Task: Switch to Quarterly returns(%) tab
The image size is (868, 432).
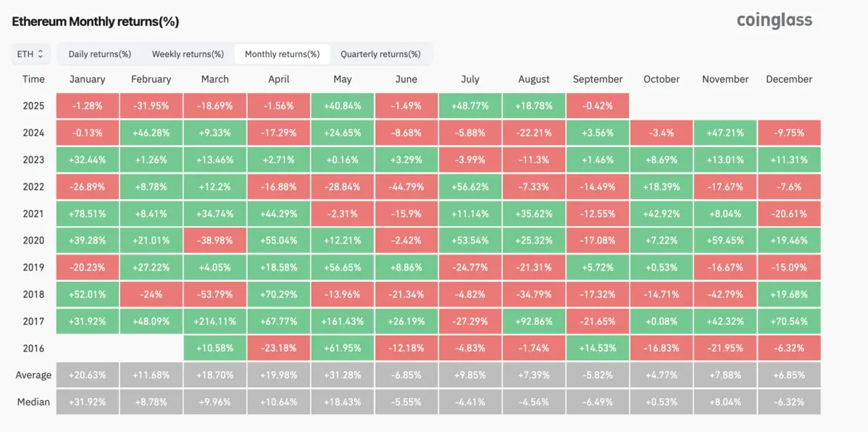Action: click(380, 54)
